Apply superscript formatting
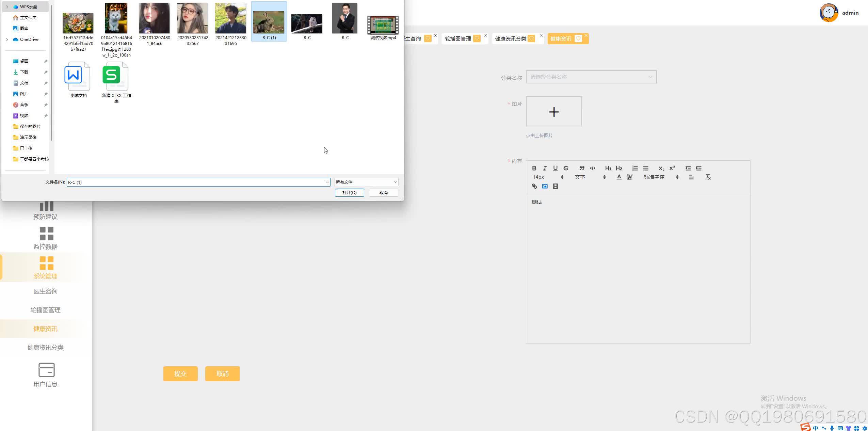The width and height of the screenshot is (868, 431). [x=672, y=168]
